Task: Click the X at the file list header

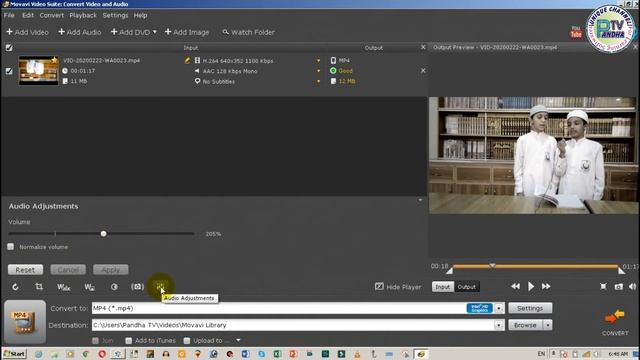Action: point(423,47)
